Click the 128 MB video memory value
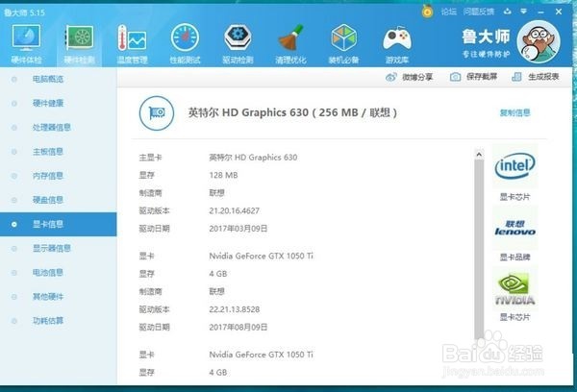 coord(223,176)
